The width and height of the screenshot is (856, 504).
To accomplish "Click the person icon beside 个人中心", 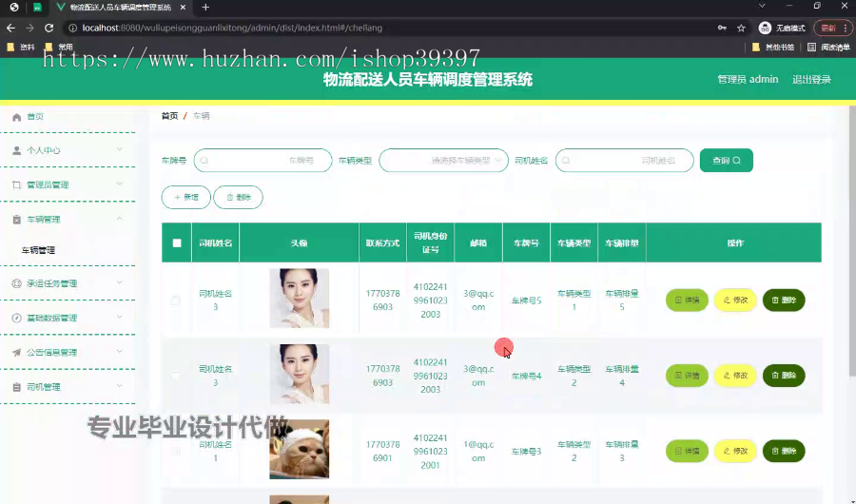I will tap(17, 150).
